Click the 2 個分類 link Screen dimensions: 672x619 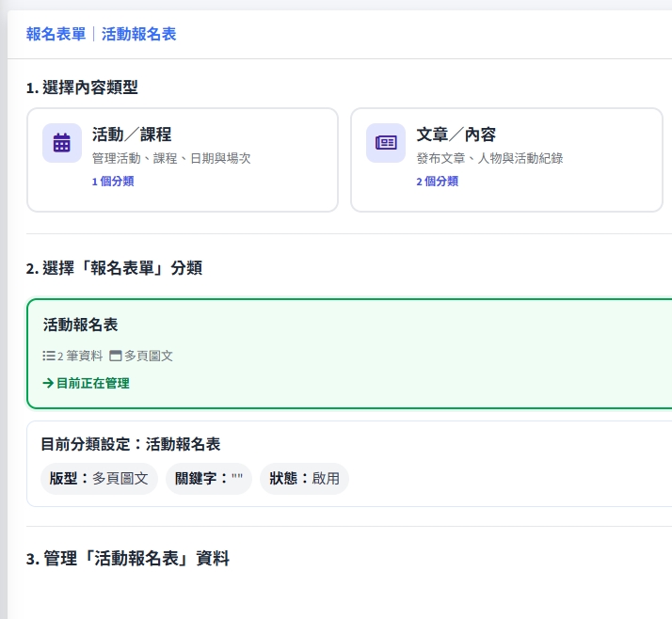pyautogui.click(x=437, y=182)
